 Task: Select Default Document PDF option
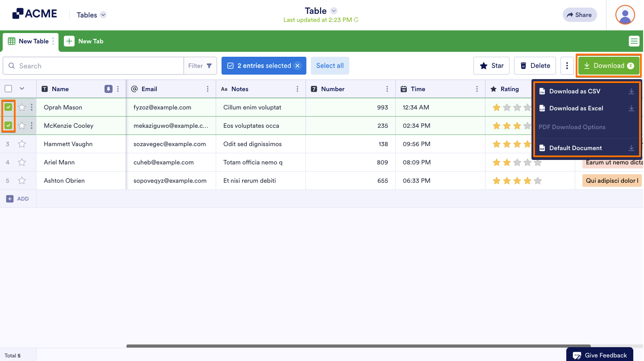click(586, 148)
